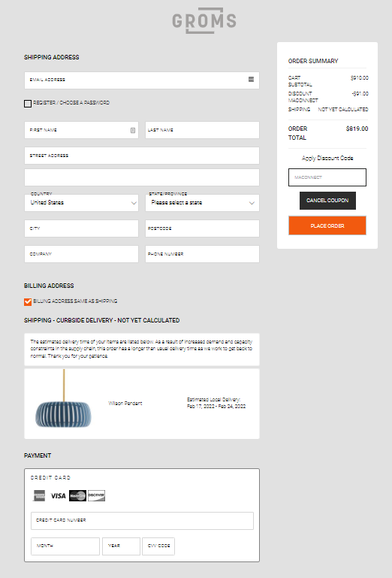Uncheck Billing Address Same as Shipping
The image size is (392, 578).
click(28, 302)
